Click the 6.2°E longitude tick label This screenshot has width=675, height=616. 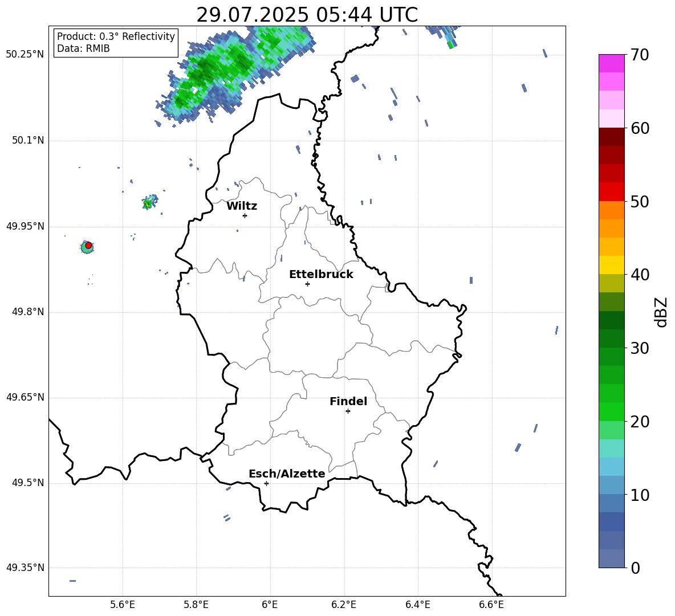click(344, 605)
